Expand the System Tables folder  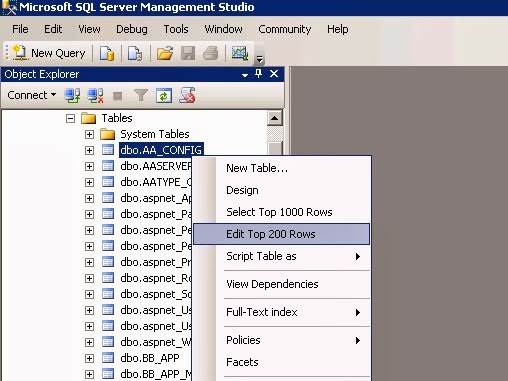(x=89, y=134)
